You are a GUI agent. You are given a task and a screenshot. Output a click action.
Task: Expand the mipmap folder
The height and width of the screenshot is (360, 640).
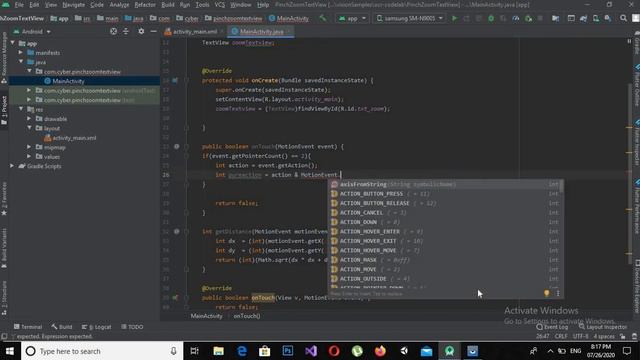pos(29,147)
